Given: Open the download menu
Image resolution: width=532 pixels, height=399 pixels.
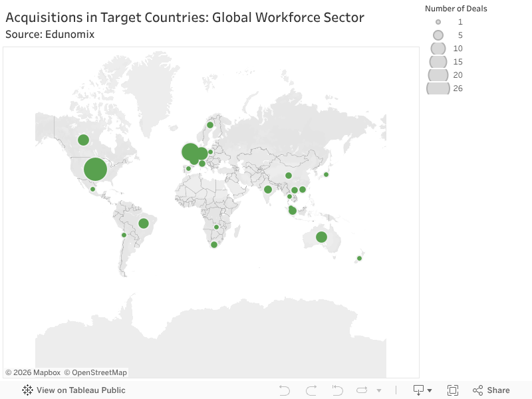Looking at the screenshot, I should click(x=422, y=390).
